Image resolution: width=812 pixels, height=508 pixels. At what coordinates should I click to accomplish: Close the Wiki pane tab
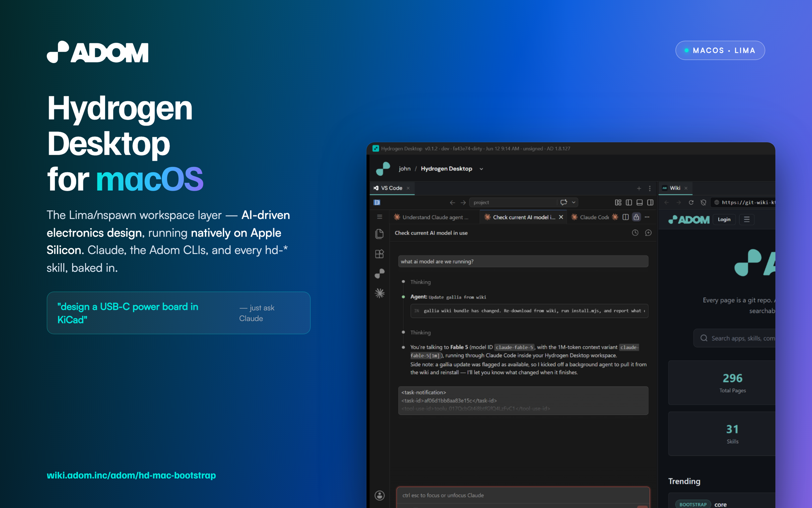(686, 188)
